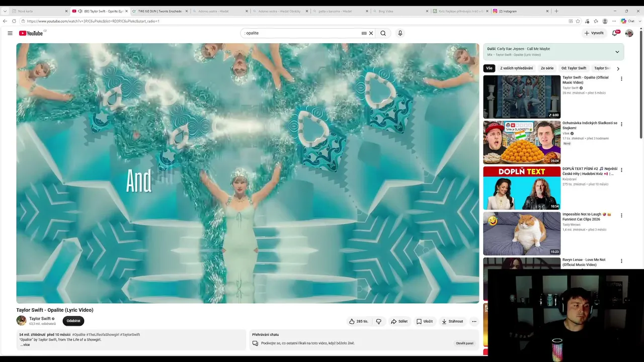
Task: Click the YouTube search field
Action: pos(302,33)
